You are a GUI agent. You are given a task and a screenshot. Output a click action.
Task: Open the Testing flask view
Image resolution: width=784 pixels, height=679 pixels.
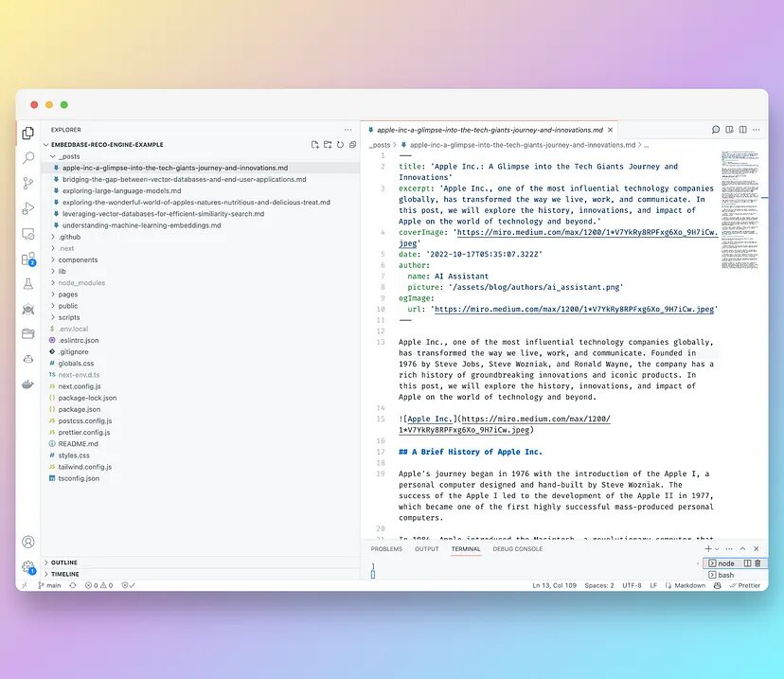[28, 284]
